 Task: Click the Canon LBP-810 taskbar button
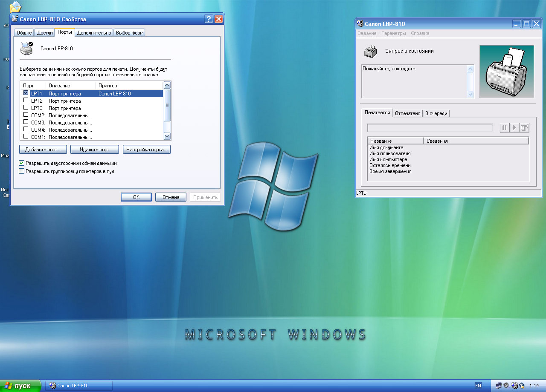79,386
